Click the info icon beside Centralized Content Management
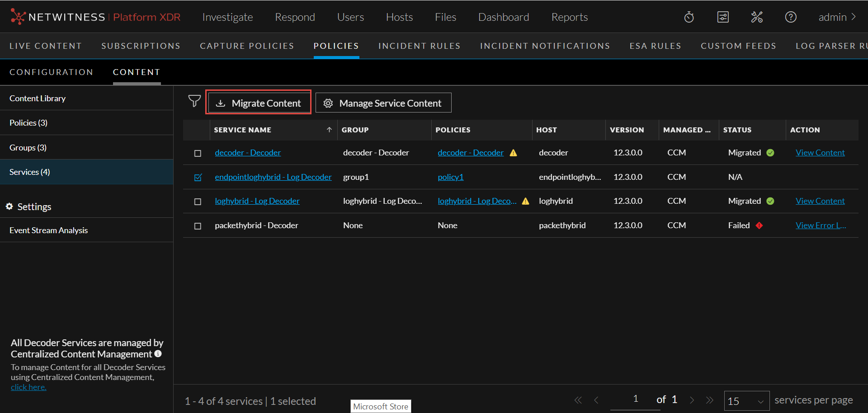This screenshot has height=413, width=868. 158,354
